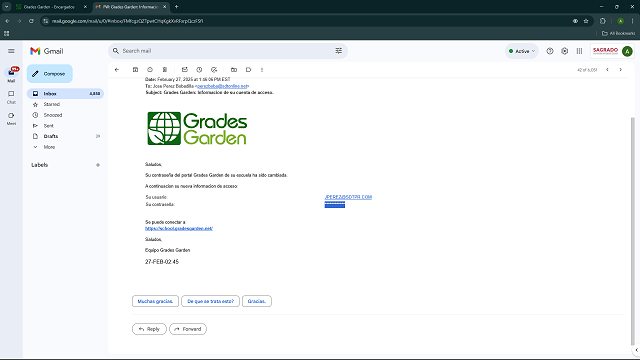
Task: Navigate back in browser
Action: [x=7, y=21]
